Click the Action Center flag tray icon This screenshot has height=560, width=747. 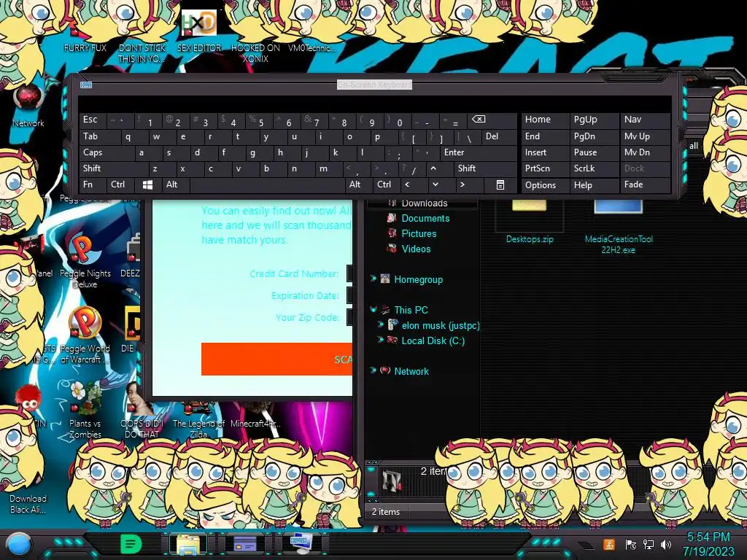pos(631,544)
